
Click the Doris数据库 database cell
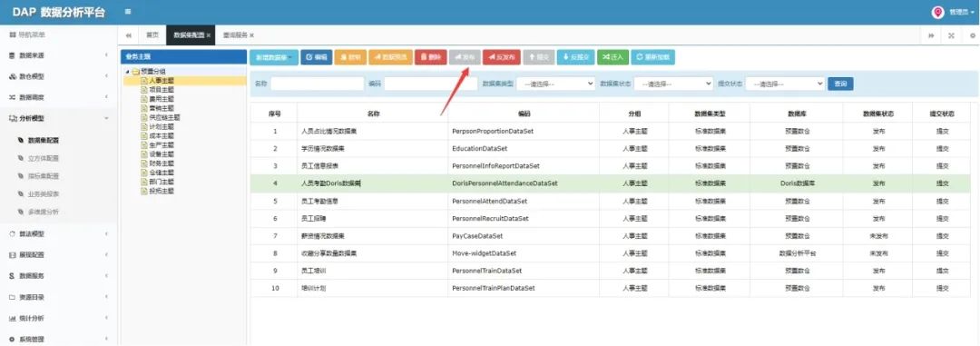pyautogui.click(x=798, y=184)
